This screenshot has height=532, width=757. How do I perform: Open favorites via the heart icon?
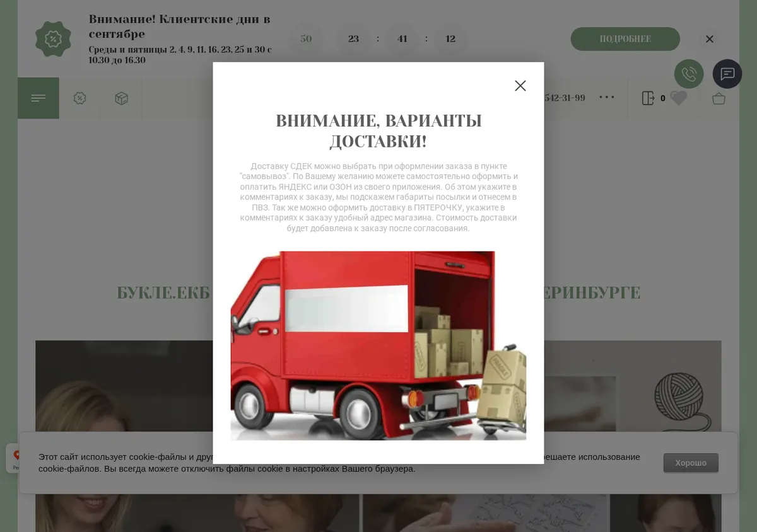point(679,98)
